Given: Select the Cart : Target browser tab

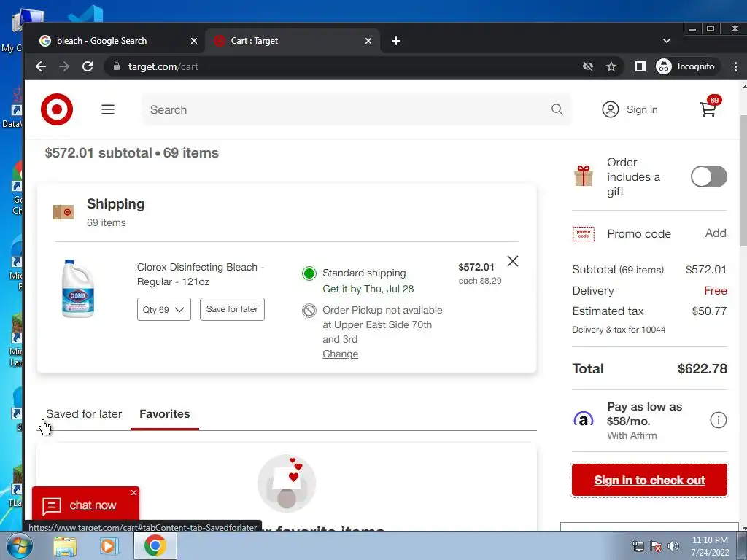Looking at the screenshot, I should coord(293,41).
